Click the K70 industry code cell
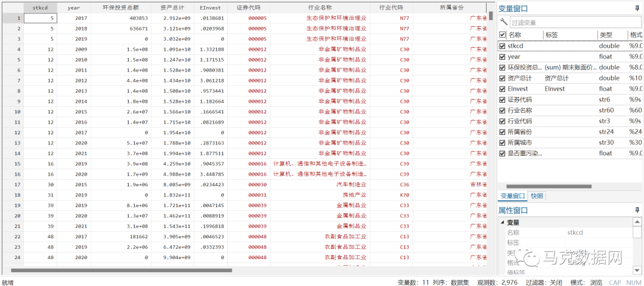This screenshot has width=644, height=286. pos(391,195)
